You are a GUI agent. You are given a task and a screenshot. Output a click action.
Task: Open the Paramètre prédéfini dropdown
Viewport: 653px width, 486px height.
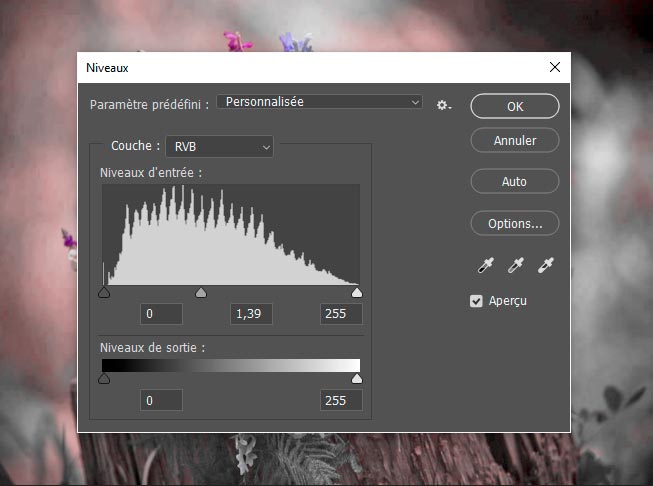320,102
